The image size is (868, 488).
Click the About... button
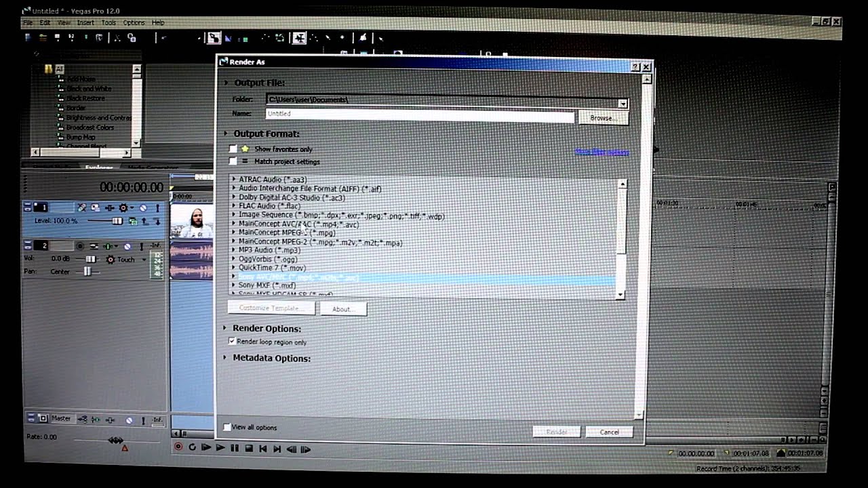pyautogui.click(x=343, y=309)
